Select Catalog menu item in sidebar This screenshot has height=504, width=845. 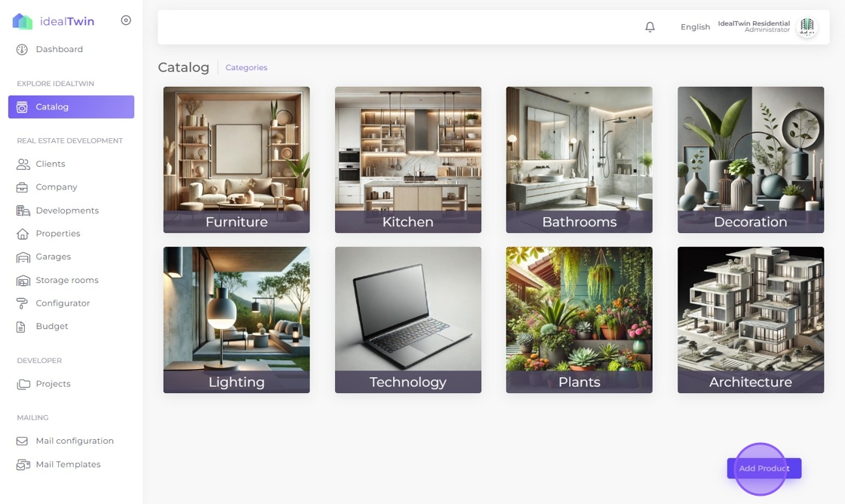tap(71, 106)
